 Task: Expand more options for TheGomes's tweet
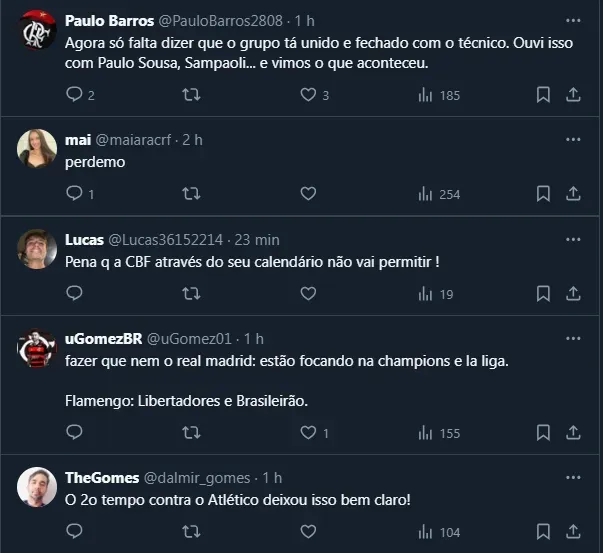pyautogui.click(x=573, y=478)
